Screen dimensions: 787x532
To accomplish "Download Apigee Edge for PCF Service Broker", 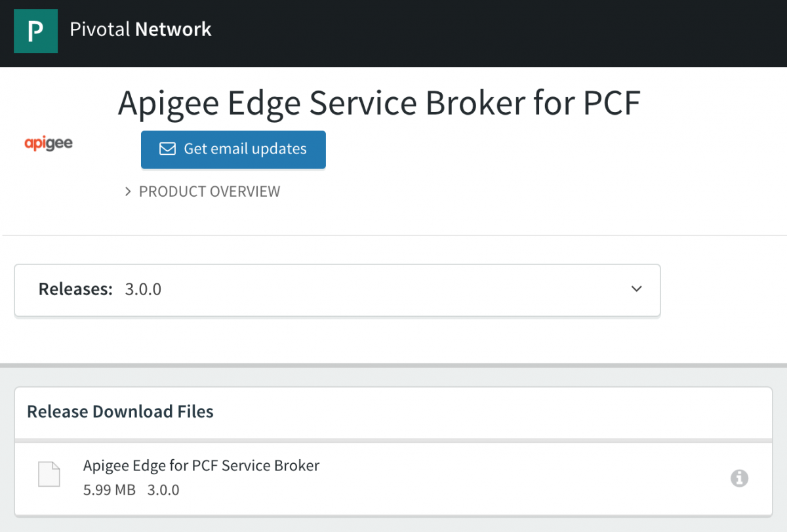I will [x=201, y=466].
